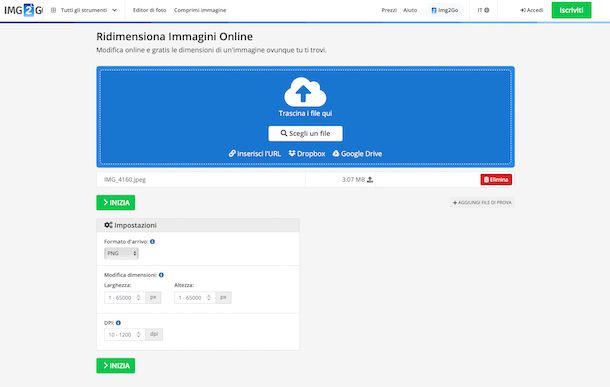The image size is (610, 387).
Task: Click the 3.07 MB file size text
Action: coord(353,180)
